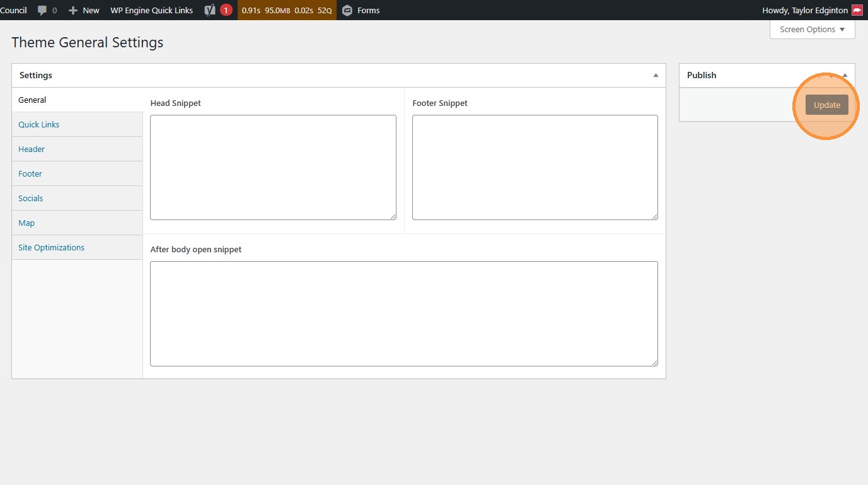868x485 pixels.
Task: Collapse the Publish panel with its arrow
Action: pyautogui.click(x=845, y=75)
